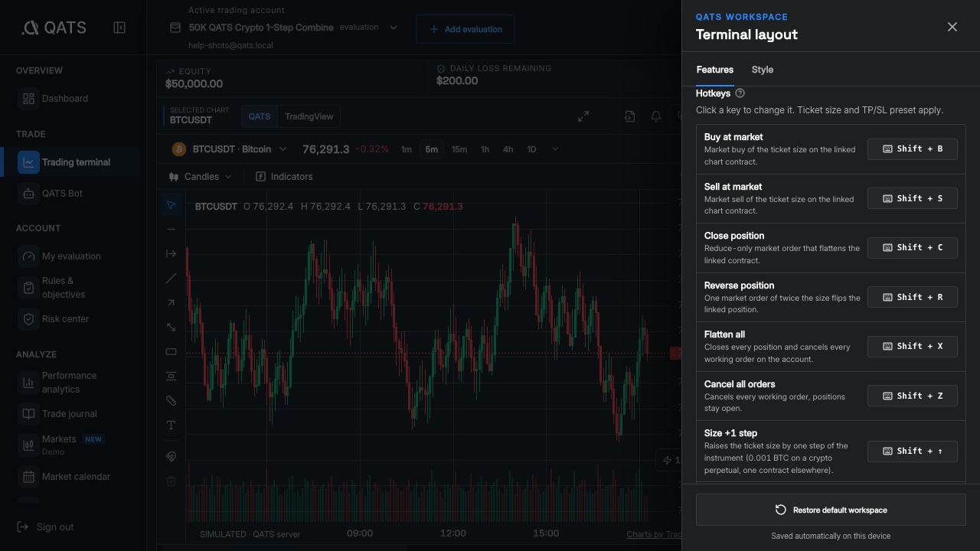Select the 4h timeframe

(x=508, y=149)
